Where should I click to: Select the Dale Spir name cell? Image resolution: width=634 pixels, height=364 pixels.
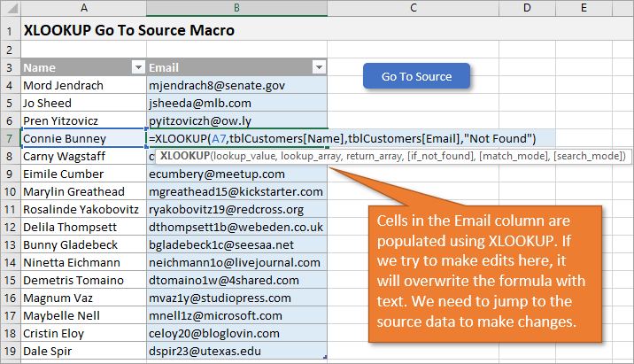pos(82,351)
